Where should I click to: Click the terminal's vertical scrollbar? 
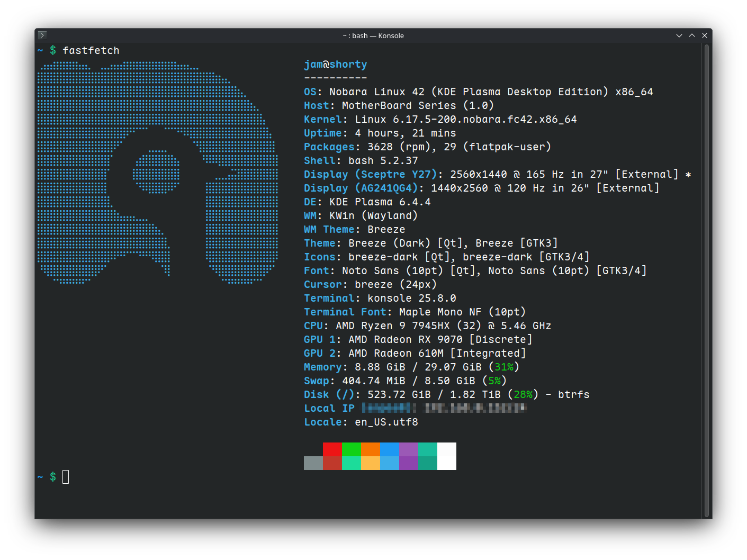click(x=707, y=281)
